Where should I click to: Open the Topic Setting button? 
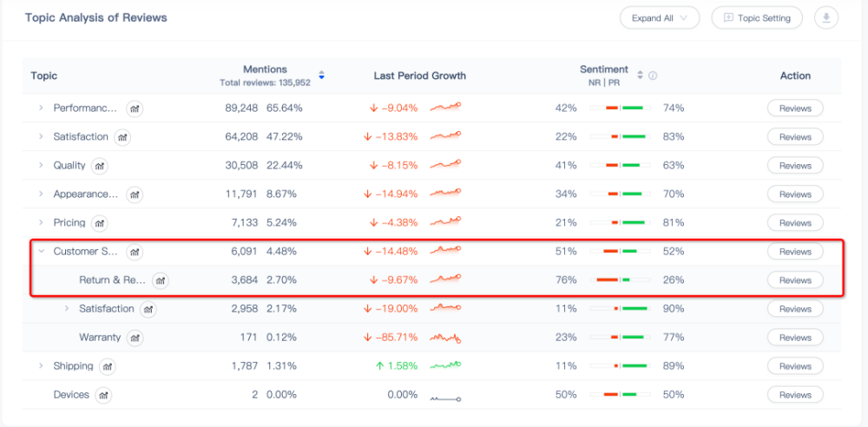tap(757, 17)
